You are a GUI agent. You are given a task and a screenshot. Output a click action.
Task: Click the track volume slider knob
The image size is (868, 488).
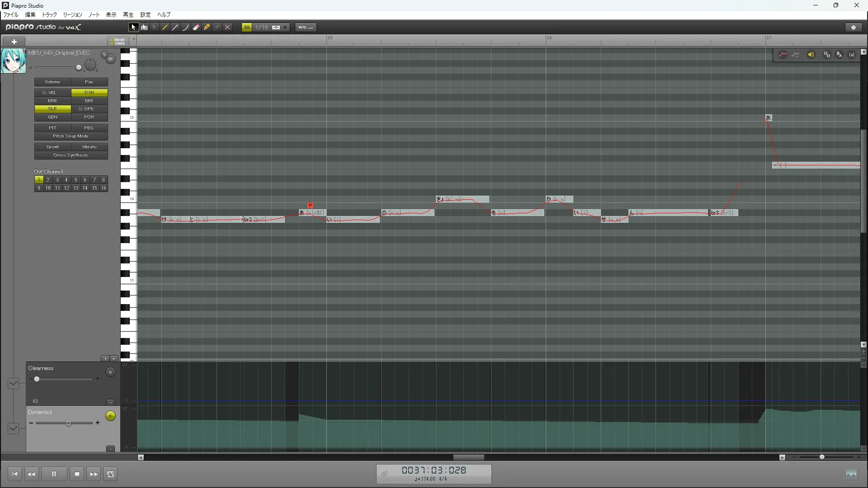[79, 67]
